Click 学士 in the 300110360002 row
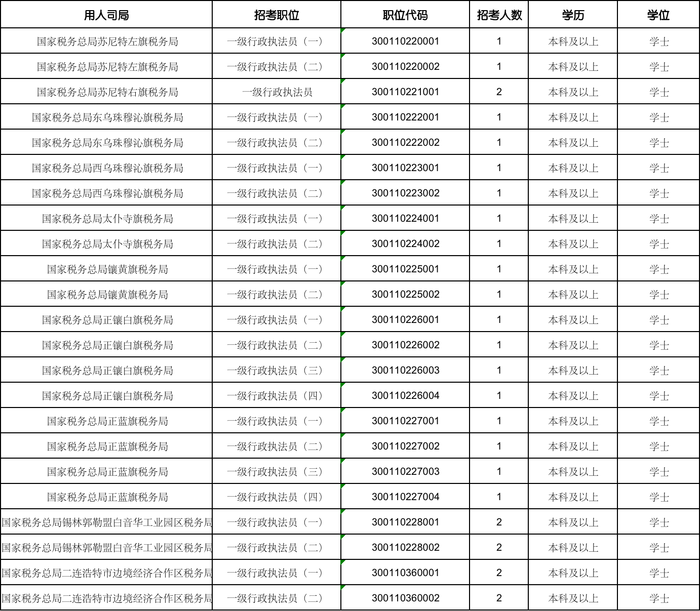 659,598
